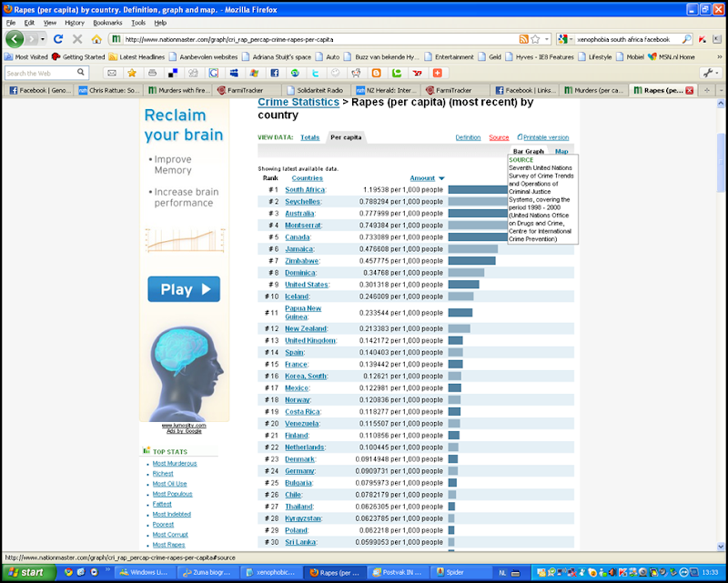The height and width of the screenshot is (583, 728).
Task: Go back with the green arrow button
Action: coord(15,39)
